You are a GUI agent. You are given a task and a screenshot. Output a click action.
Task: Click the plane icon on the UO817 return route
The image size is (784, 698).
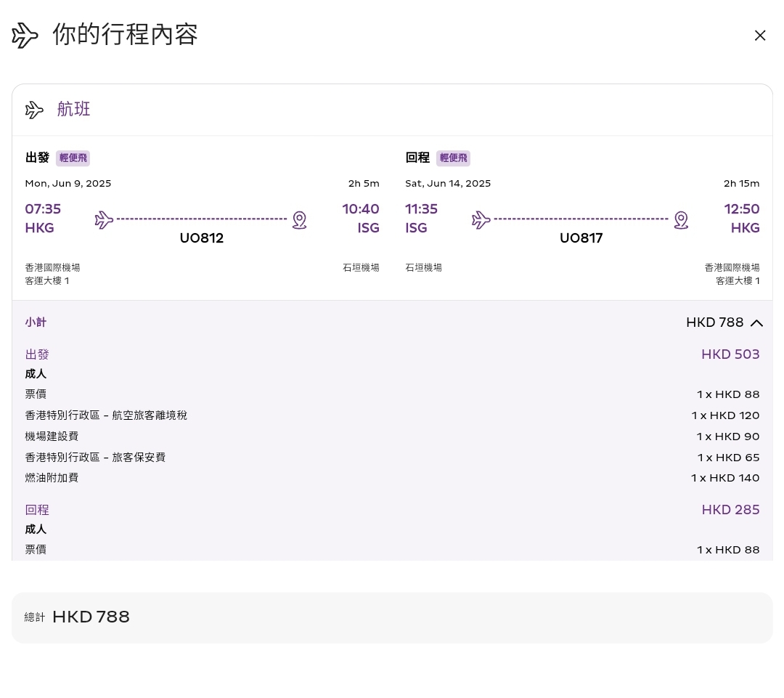(481, 219)
